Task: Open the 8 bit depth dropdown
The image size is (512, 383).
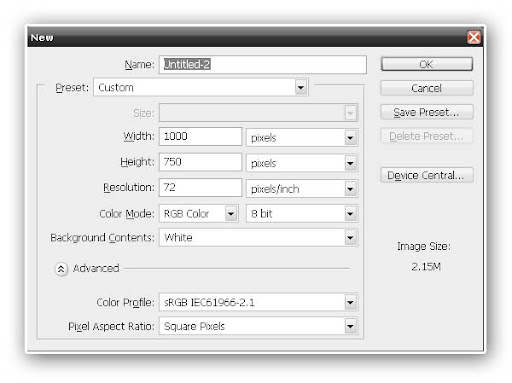Action: click(302, 213)
